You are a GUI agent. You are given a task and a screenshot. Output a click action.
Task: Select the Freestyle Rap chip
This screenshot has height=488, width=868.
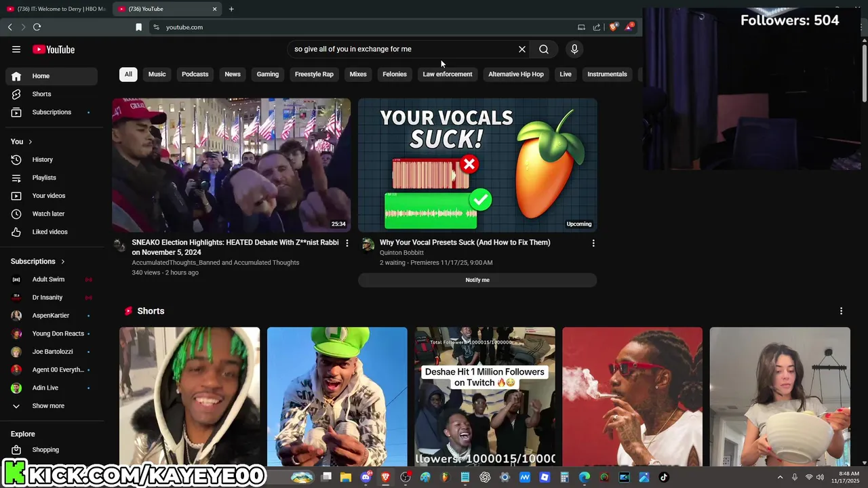click(314, 74)
